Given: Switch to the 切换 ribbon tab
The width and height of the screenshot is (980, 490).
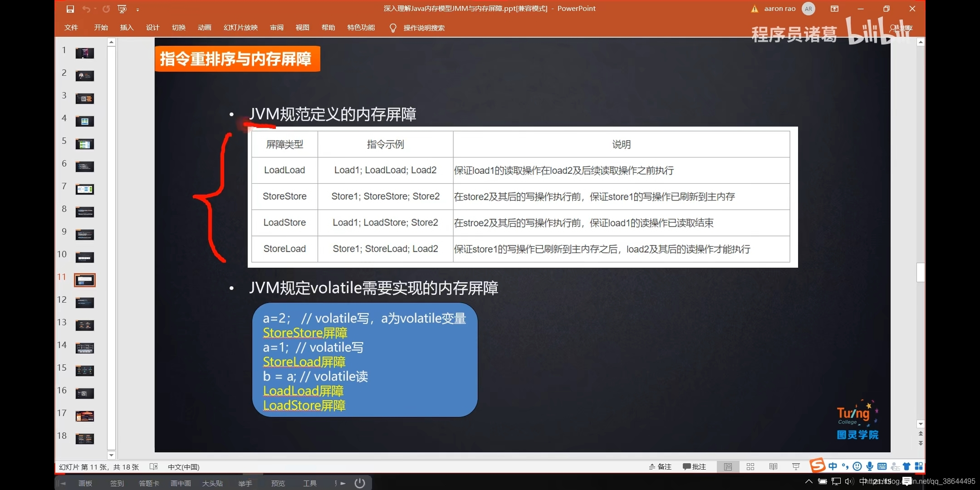Looking at the screenshot, I should coord(178,28).
